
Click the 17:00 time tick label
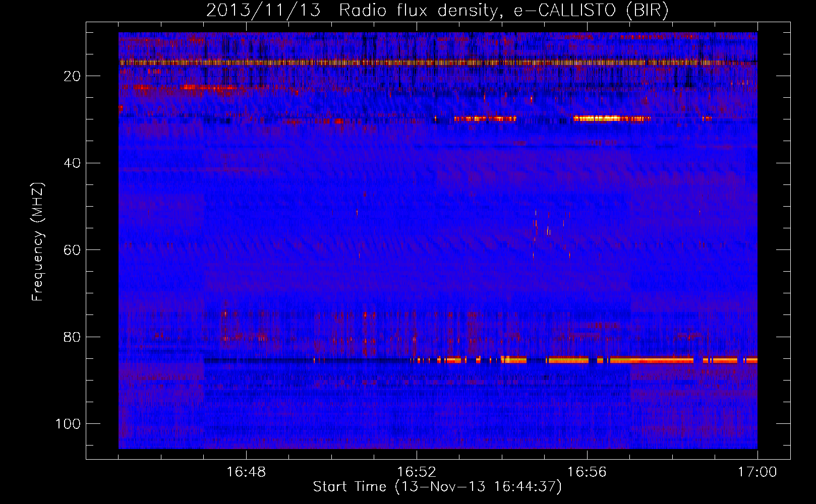(x=757, y=472)
